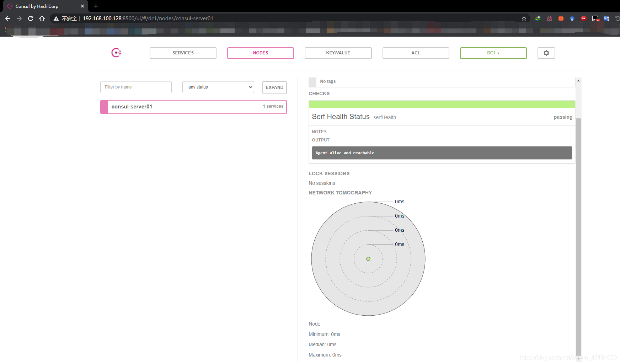Go back with browser back arrow
The height and width of the screenshot is (364, 620).
point(8,18)
